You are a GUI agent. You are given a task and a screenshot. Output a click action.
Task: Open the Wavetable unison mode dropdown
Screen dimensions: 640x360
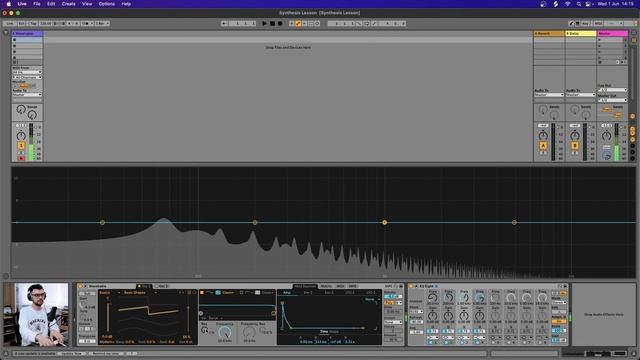tap(393, 322)
